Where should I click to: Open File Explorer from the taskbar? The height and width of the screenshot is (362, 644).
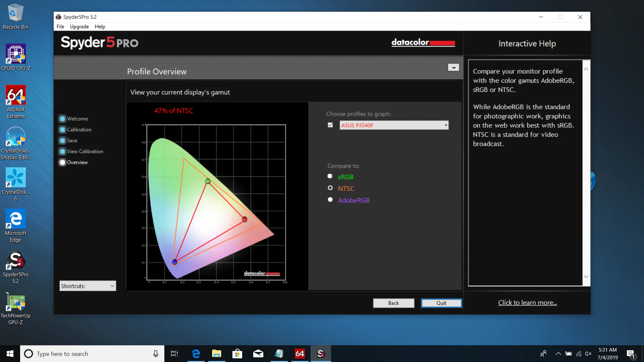pos(216,354)
